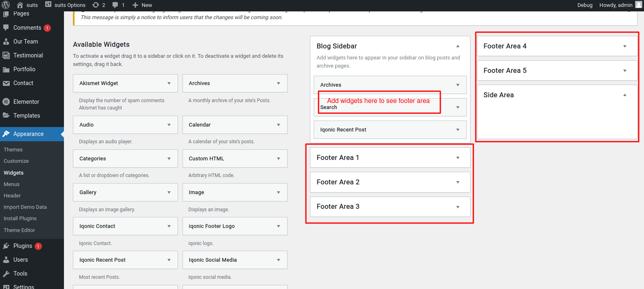The image size is (644, 289).
Task: Expand the Custom HTML widget arrow
Action: coord(279,159)
